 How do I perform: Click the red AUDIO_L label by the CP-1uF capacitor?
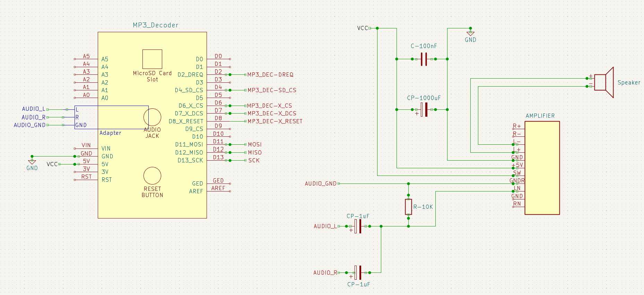pos(325,226)
